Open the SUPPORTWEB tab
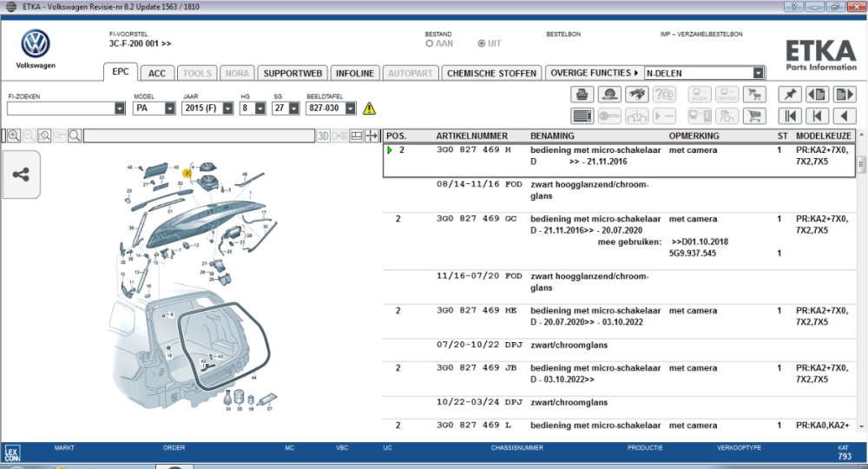868x469 pixels. 293,73
